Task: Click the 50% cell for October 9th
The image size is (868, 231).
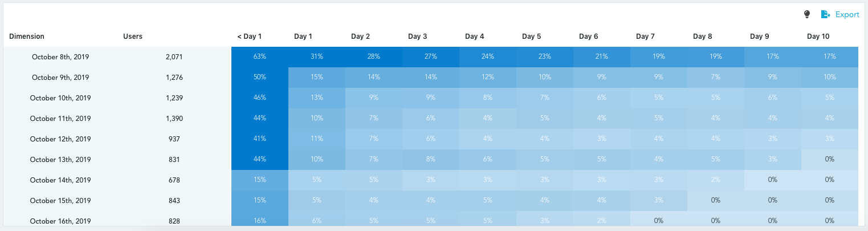Action: coord(260,78)
